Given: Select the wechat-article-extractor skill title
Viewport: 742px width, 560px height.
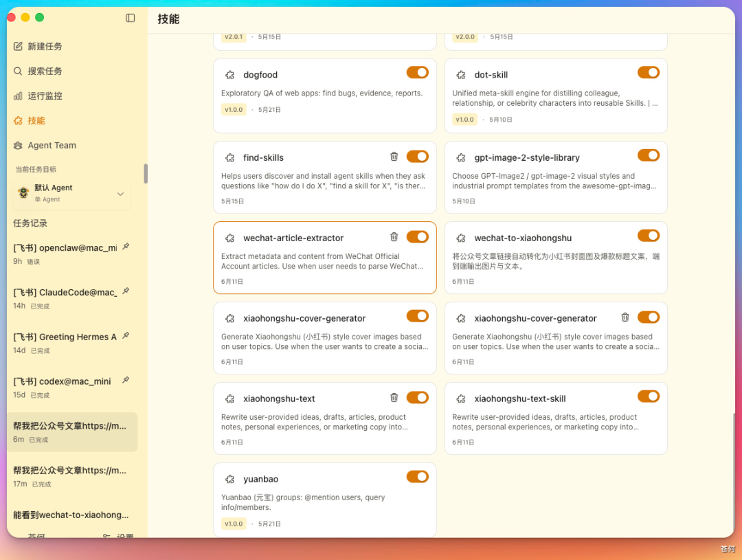Looking at the screenshot, I should (293, 238).
